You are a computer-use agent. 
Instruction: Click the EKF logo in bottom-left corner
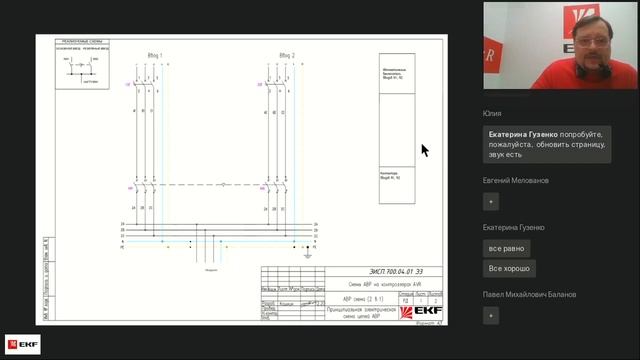pos(23,344)
